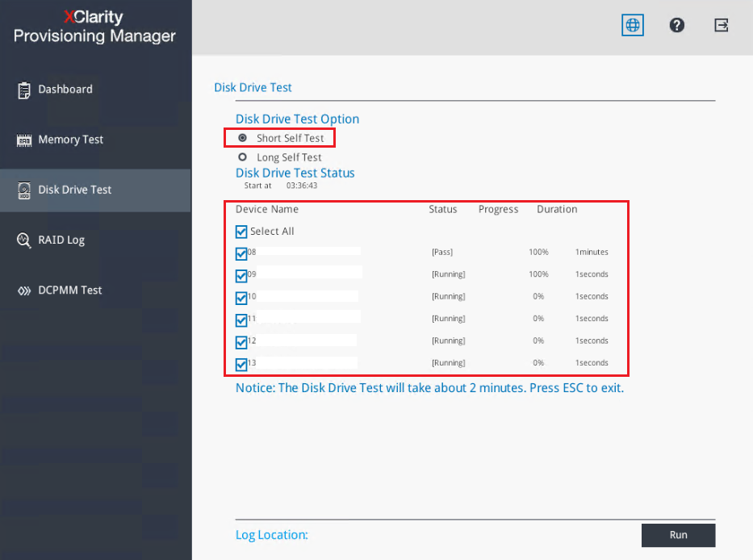Image resolution: width=753 pixels, height=560 pixels.
Task: Uncheck the checkbox for device 12
Action: tap(241, 342)
